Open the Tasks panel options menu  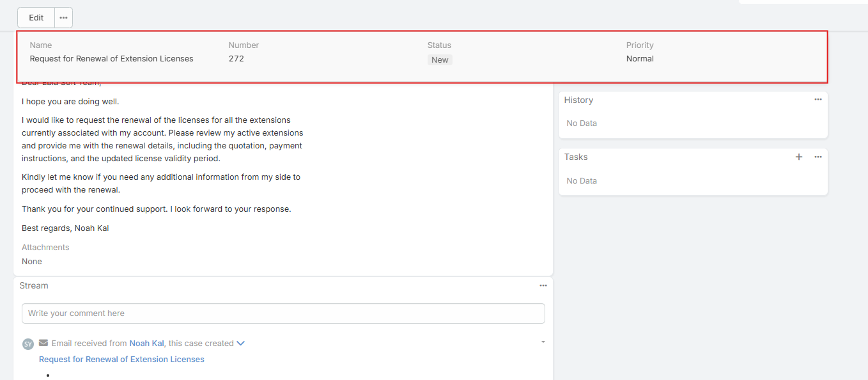pyautogui.click(x=818, y=157)
